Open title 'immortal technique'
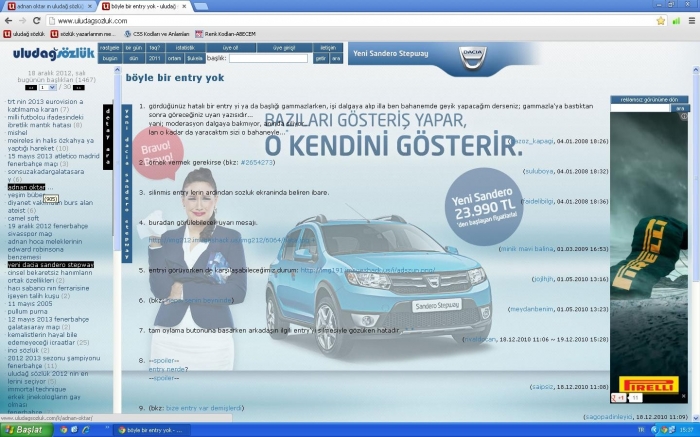 pos(37,389)
